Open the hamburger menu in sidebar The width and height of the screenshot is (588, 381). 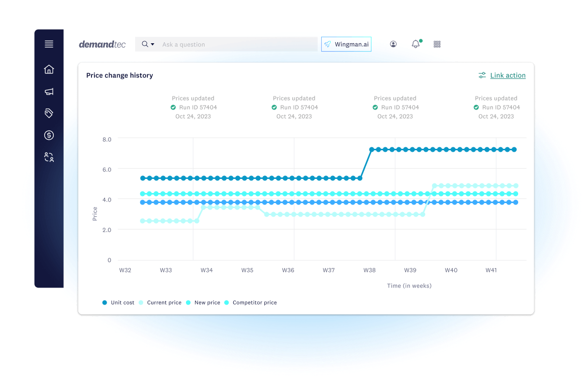point(49,44)
